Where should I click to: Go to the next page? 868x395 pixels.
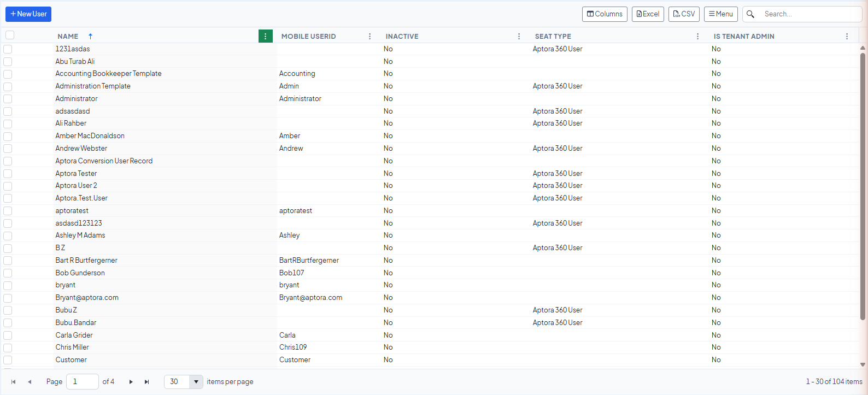[131, 382]
